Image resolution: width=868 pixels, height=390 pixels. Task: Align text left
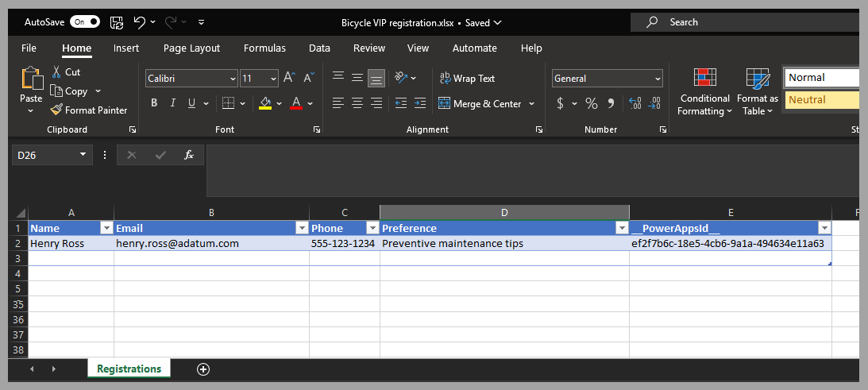[x=338, y=103]
